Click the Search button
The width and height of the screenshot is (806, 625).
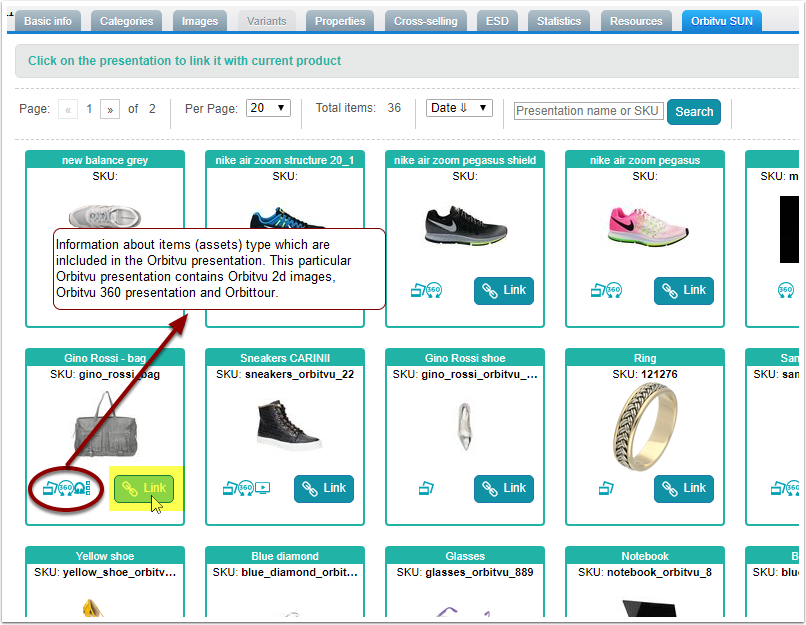[694, 112]
